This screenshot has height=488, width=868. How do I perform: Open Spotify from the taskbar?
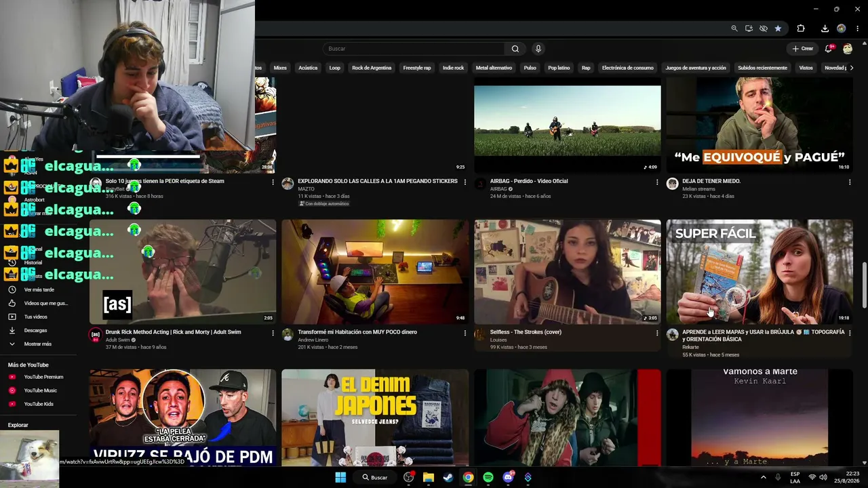(x=488, y=477)
